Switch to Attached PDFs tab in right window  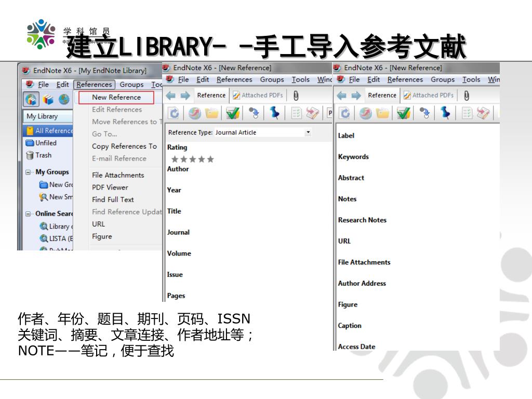(x=429, y=96)
